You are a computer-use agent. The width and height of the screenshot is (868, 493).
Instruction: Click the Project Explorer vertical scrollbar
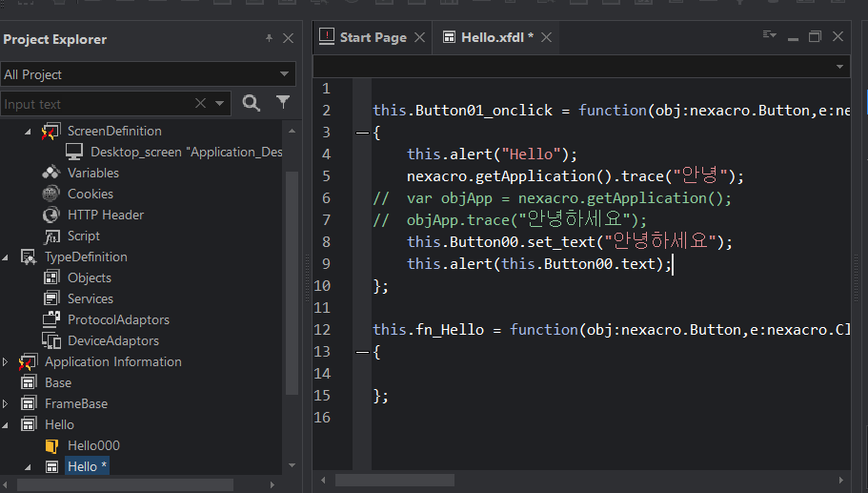[292, 282]
